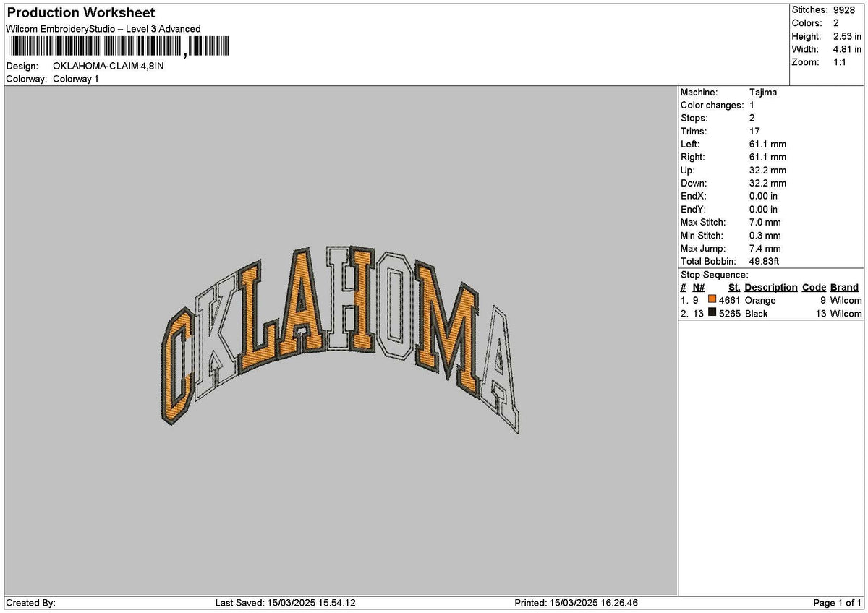Click the 'Black' thread description
Viewport: 868px width, 613px height.
757,314
